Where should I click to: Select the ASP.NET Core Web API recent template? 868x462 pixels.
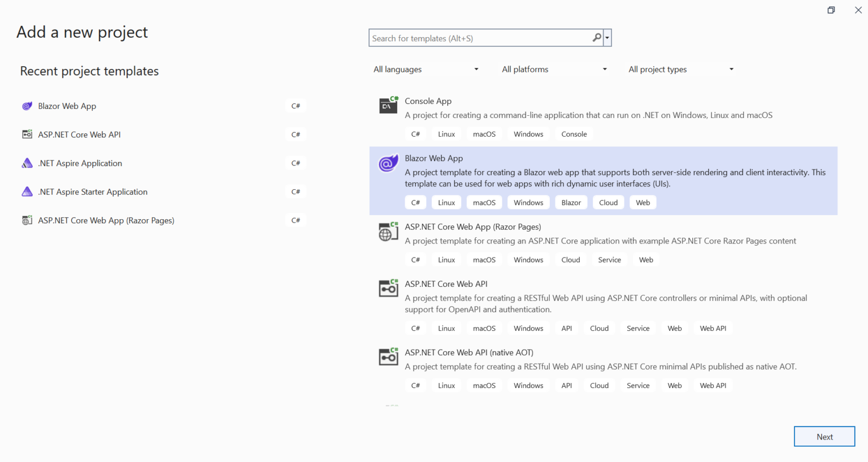click(x=79, y=134)
